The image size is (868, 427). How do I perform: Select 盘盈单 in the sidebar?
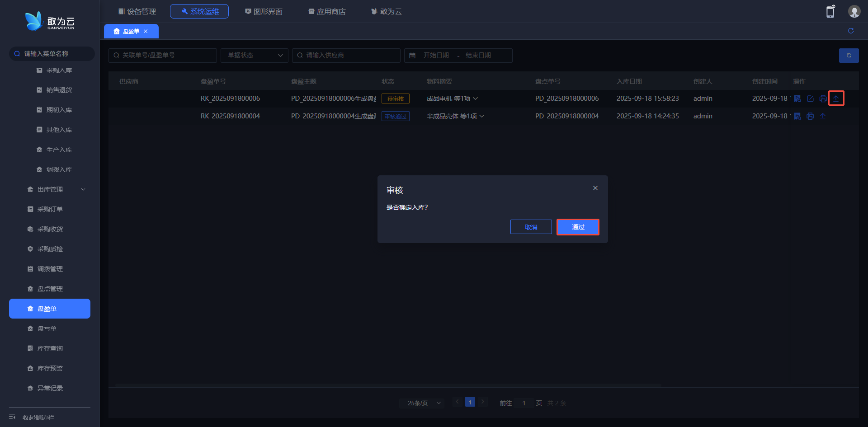click(50, 309)
